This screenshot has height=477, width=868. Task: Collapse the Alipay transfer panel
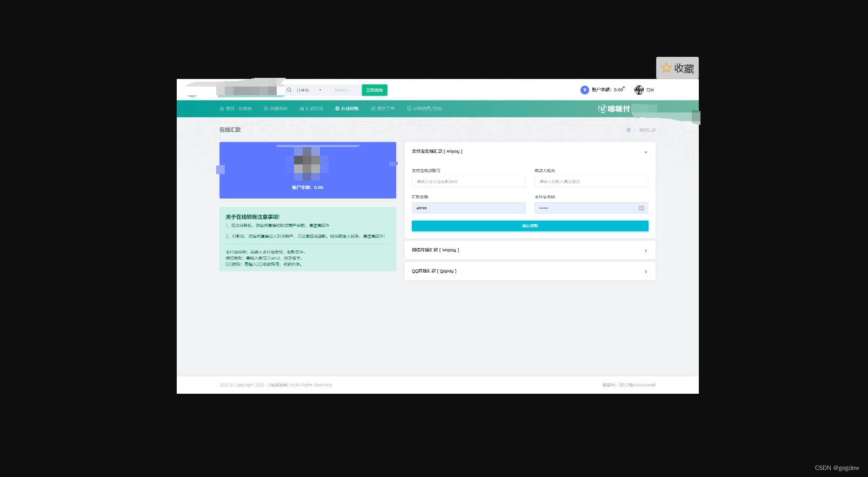pyautogui.click(x=645, y=152)
